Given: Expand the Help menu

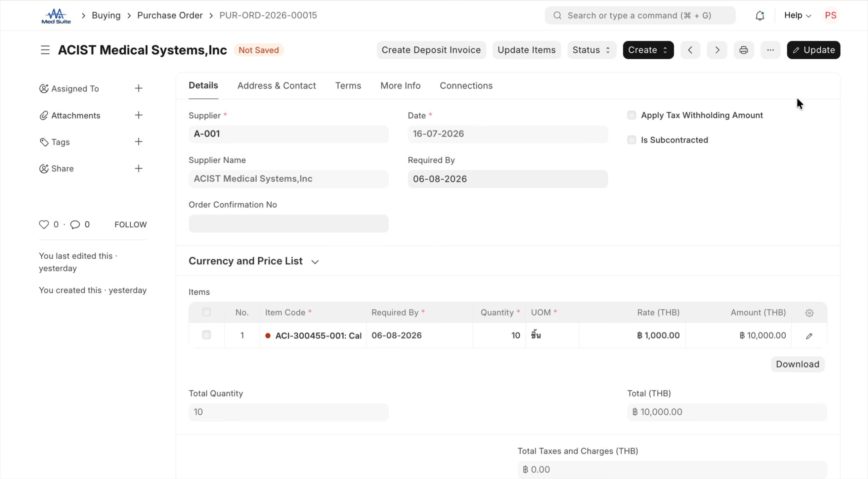Looking at the screenshot, I should (797, 16).
